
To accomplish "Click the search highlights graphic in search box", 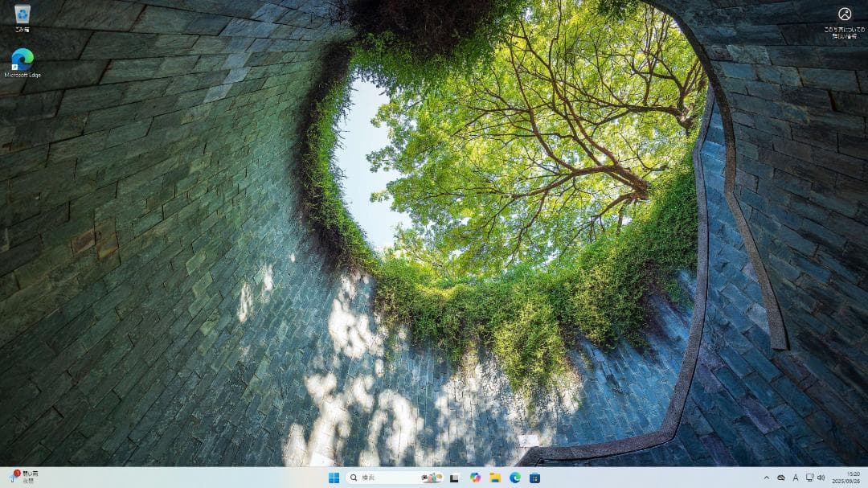I will pyautogui.click(x=430, y=477).
